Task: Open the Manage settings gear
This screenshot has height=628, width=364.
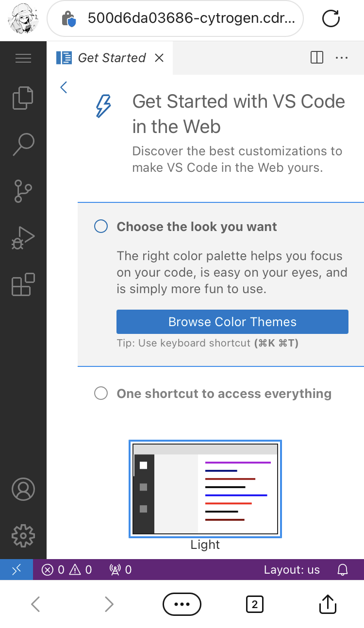Action: (23, 536)
